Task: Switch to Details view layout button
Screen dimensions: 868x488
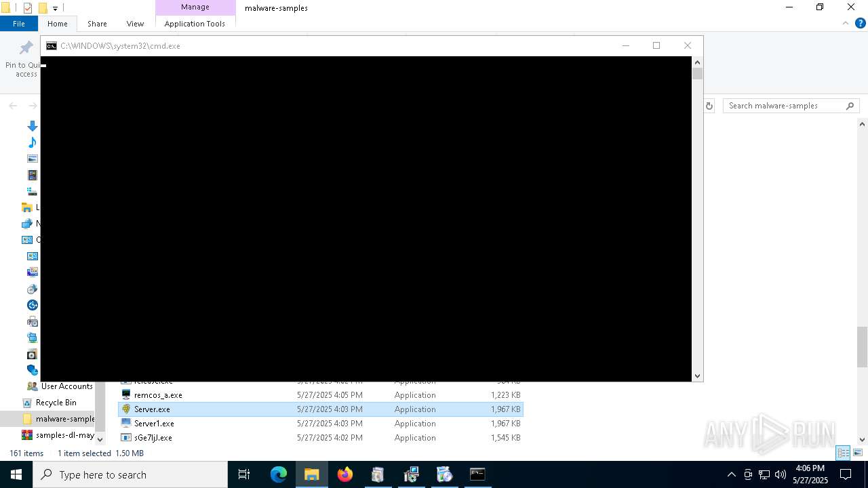Action: tap(843, 453)
